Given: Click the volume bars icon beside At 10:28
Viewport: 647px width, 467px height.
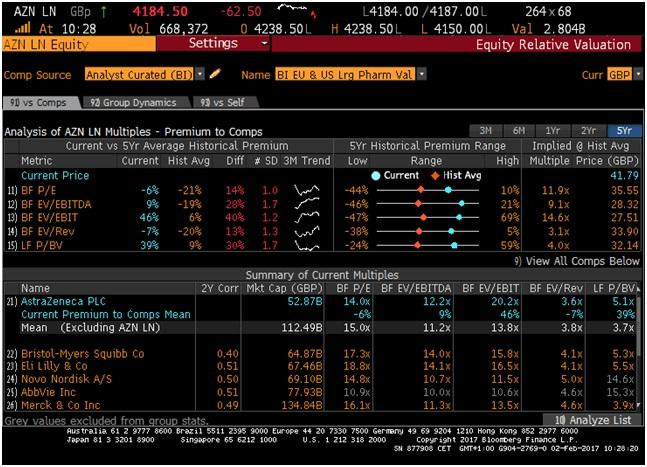Looking at the screenshot, I should pyautogui.click(x=23, y=28).
